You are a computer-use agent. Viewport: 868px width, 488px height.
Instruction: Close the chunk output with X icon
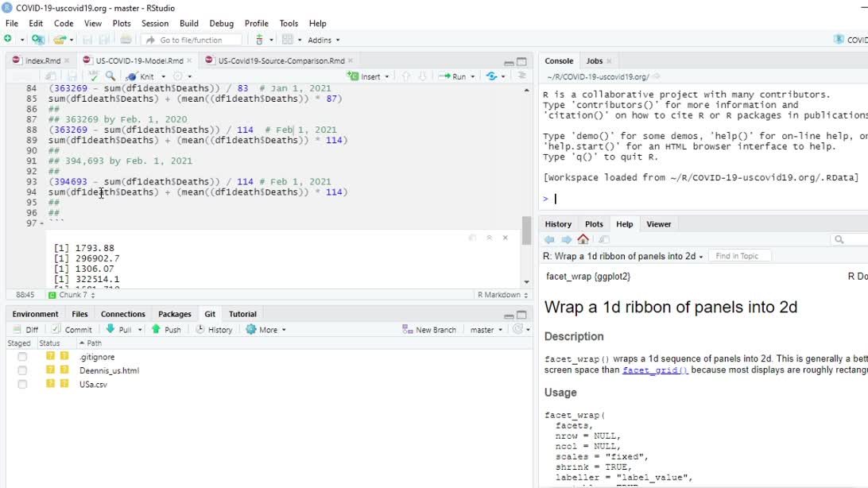tap(506, 238)
